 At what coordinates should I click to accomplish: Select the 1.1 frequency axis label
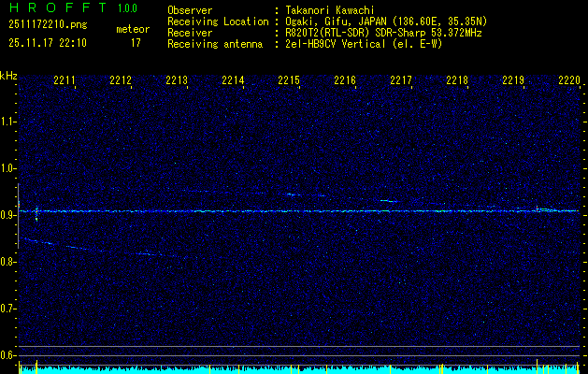click(x=8, y=122)
